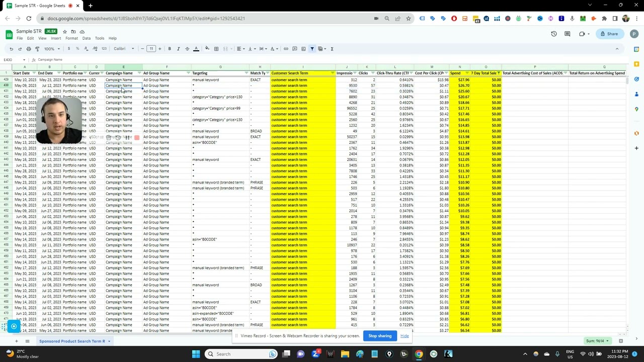Image resolution: width=644 pixels, height=362 pixels.
Task: Open filter dropdown on Customer Search Term header
Action: 333,73
